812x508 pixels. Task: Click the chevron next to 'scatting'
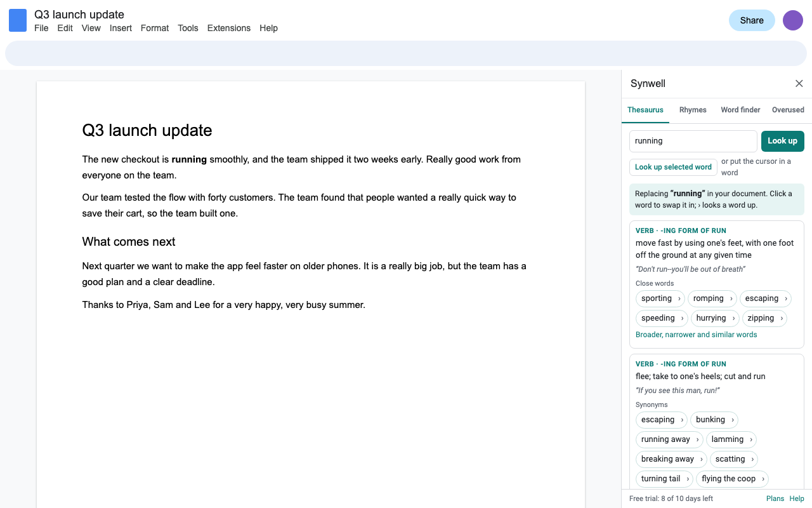pos(752,459)
